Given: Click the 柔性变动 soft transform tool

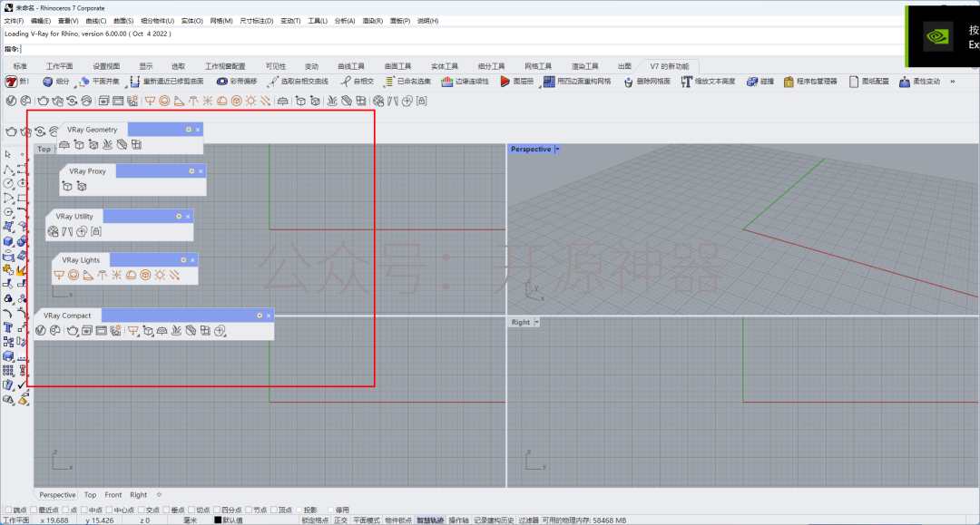Looking at the screenshot, I should click(919, 82).
